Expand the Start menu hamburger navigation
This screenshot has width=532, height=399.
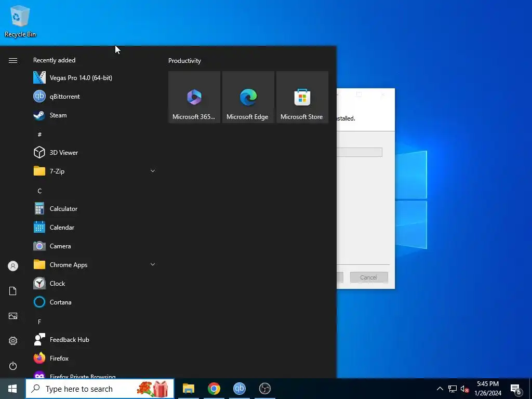click(13, 60)
